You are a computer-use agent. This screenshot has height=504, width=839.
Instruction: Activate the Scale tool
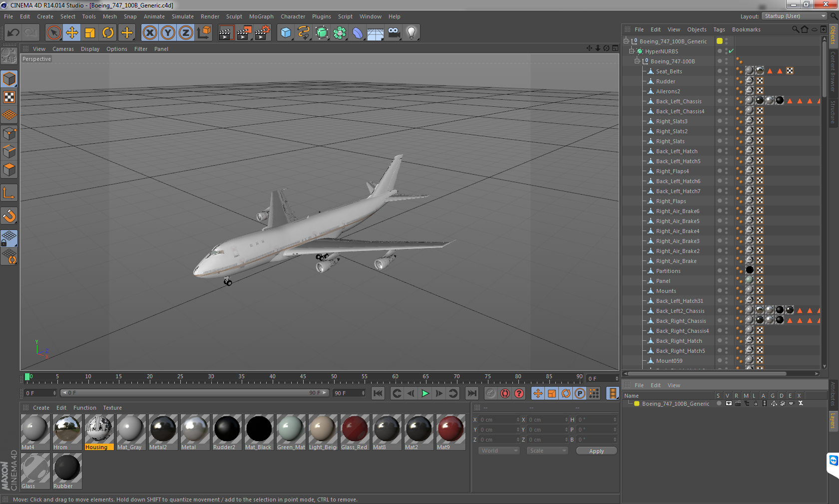(x=90, y=33)
